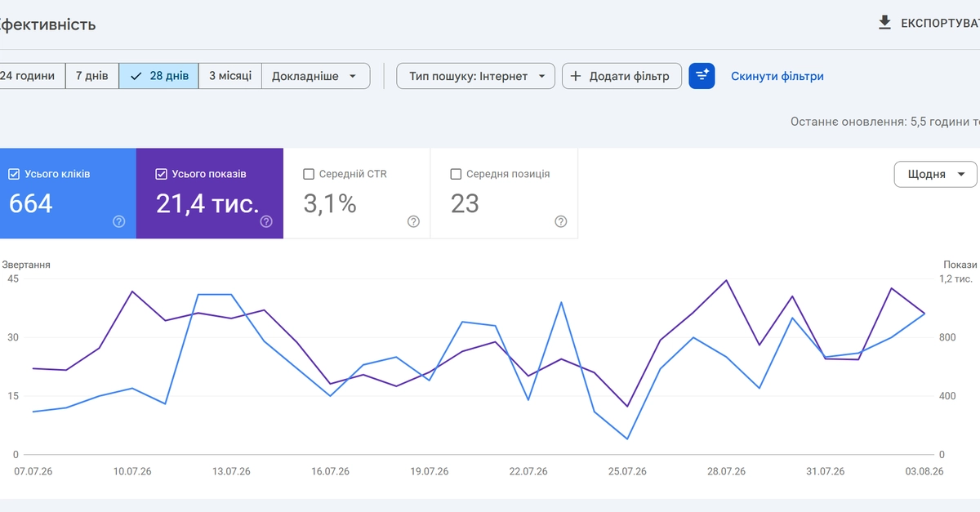This screenshot has height=512, width=980.
Task: Click the plus icon in Додати фільтр
Action: coord(576,76)
